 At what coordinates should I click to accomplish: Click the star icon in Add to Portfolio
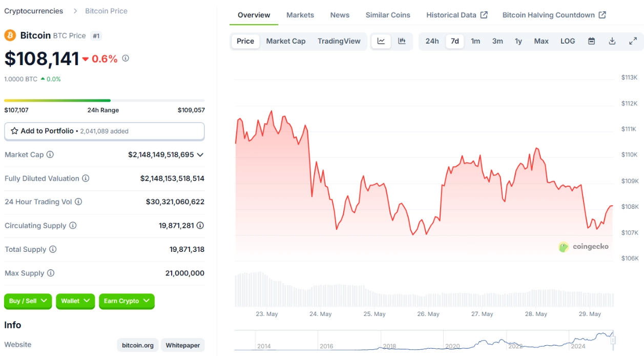14,131
